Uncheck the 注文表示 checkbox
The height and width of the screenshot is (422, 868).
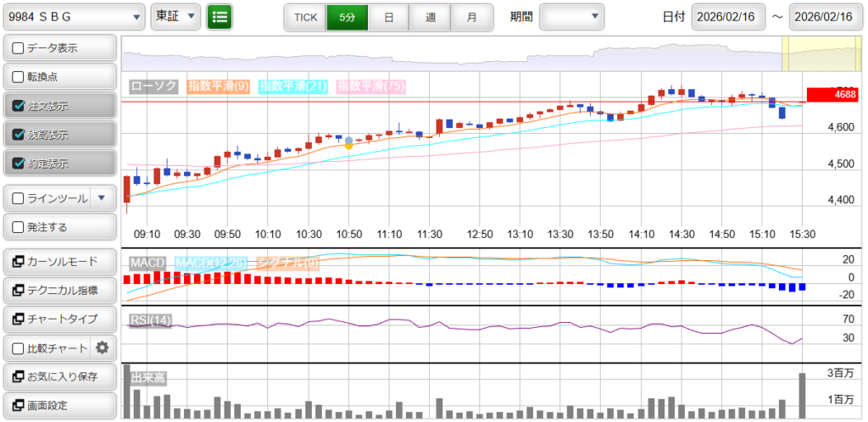coord(19,106)
